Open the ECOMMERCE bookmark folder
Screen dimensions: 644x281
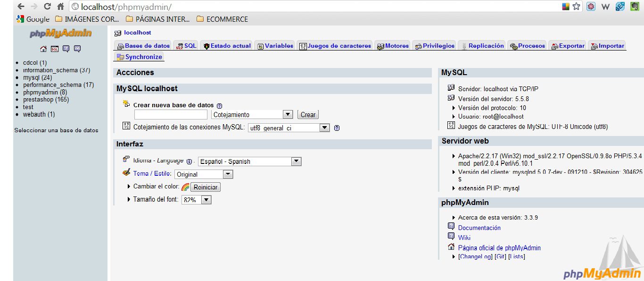tap(222, 19)
